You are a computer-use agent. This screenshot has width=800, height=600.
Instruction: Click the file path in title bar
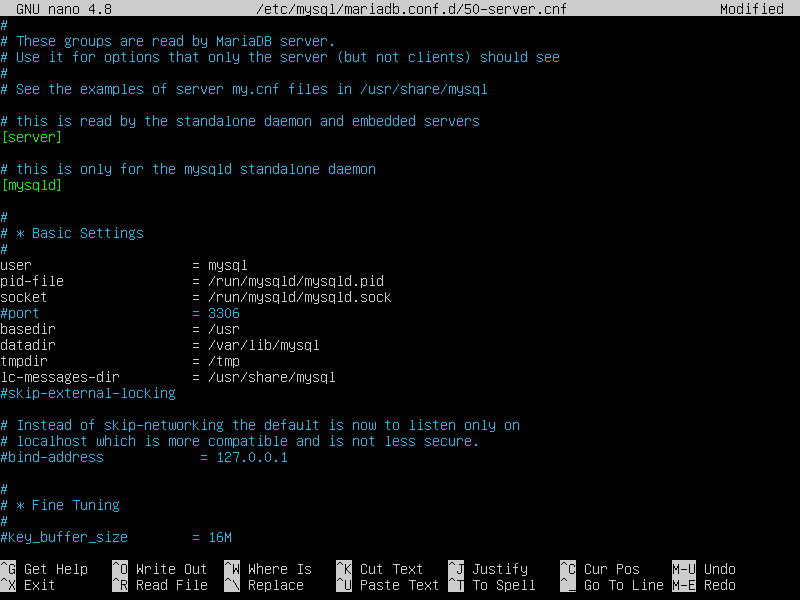coord(411,9)
